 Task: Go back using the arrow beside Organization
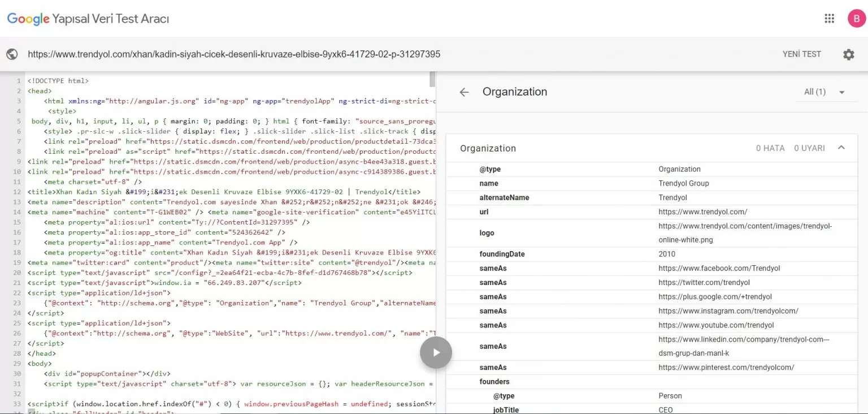(464, 92)
